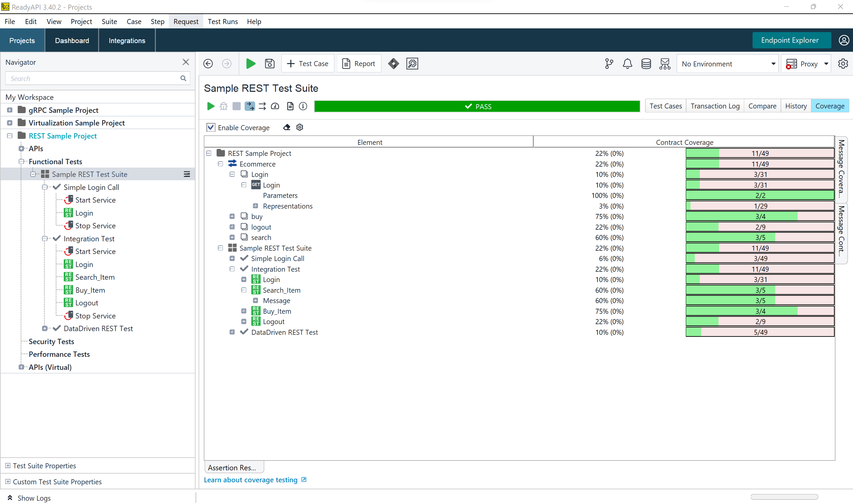The height and width of the screenshot is (504, 853).
Task: Expand the gRPC Sample Project node
Action: [9, 110]
